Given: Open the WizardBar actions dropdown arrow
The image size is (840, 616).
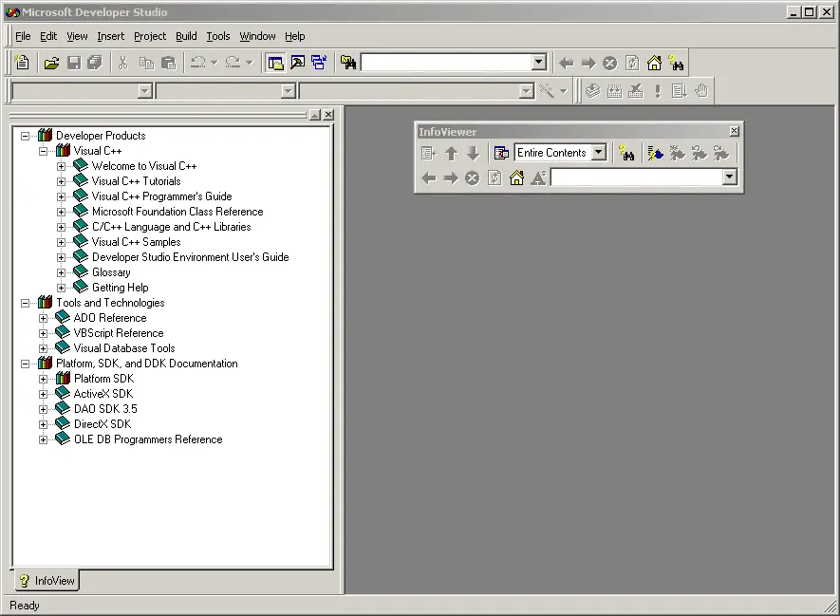Looking at the screenshot, I should (x=563, y=90).
